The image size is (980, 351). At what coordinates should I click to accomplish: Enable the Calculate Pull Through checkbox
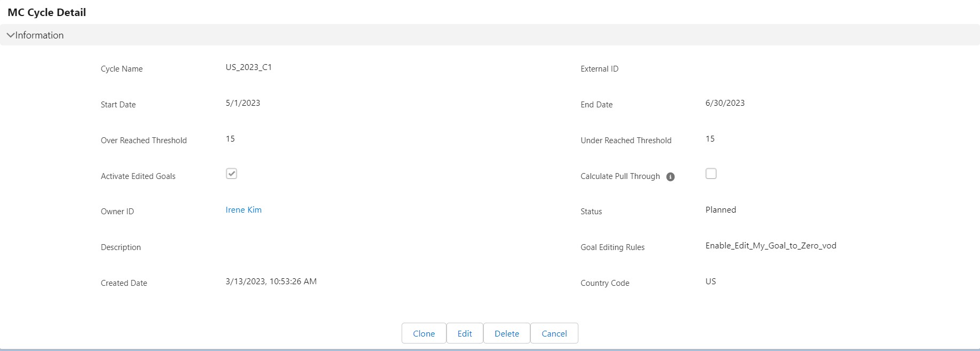tap(711, 174)
